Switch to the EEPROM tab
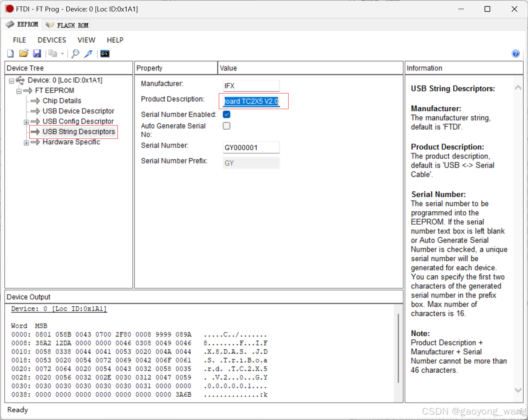 pos(22,25)
